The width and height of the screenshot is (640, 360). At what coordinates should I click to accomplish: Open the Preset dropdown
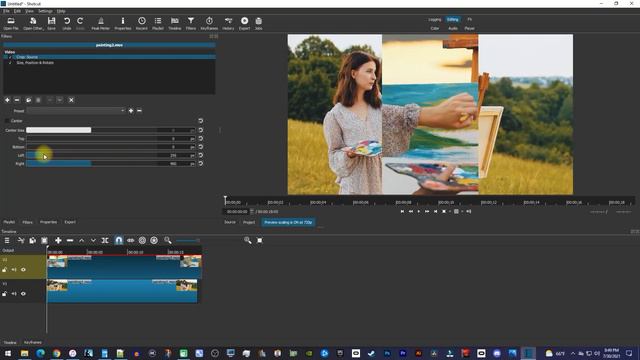76,111
